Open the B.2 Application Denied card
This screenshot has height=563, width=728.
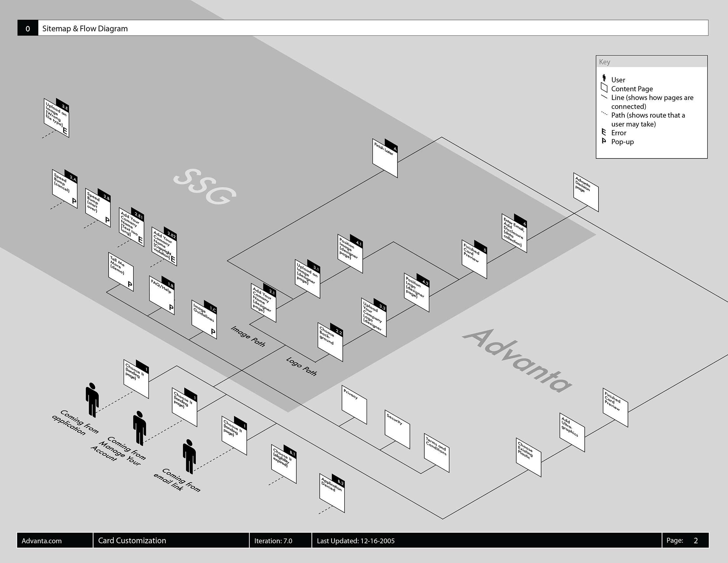coord(332,493)
